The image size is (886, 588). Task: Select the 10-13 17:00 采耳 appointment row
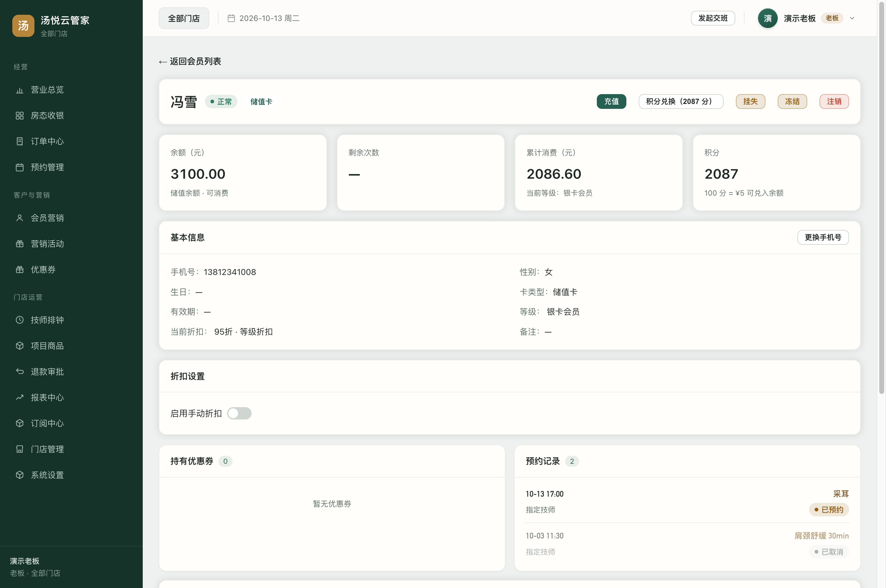point(687,502)
